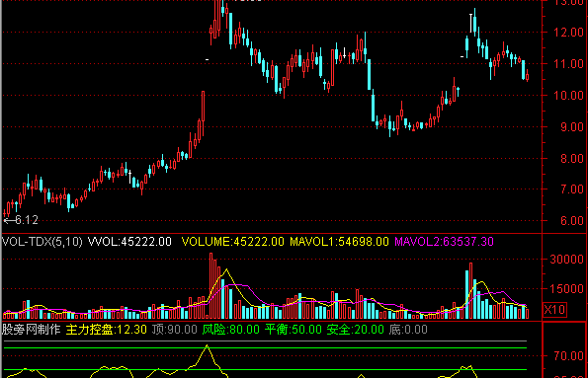Viewport: 588px width, 378px height.
Task: Click the magenta MAVOL2:63537.30 readout
Action: [x=444, y=242]
